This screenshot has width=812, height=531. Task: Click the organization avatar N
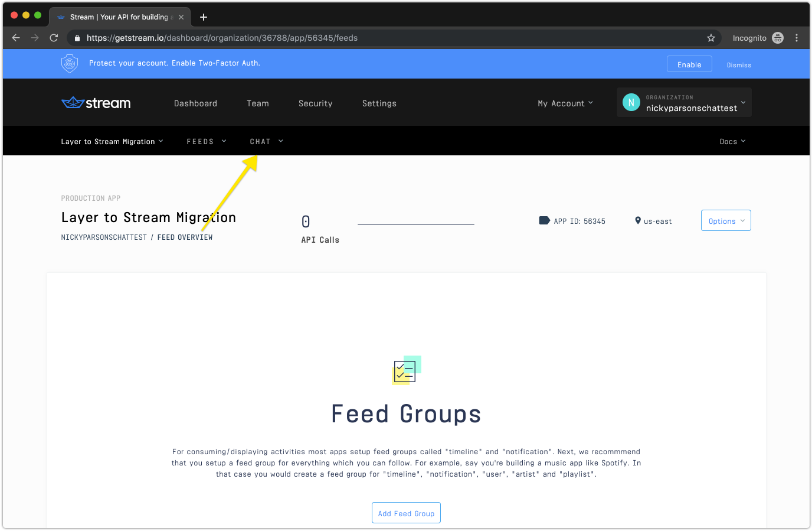[x=631, y=102]
